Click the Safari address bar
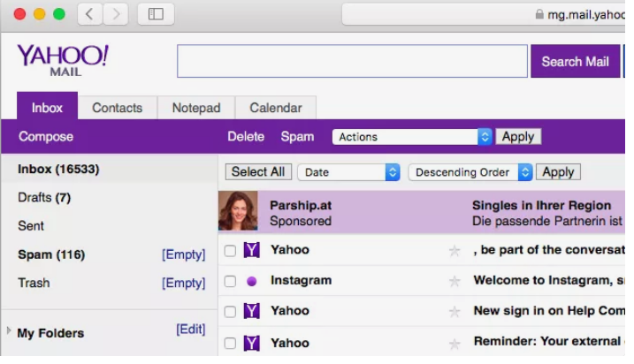This screenshot has width=634, height=364. (x=483, y=14)
